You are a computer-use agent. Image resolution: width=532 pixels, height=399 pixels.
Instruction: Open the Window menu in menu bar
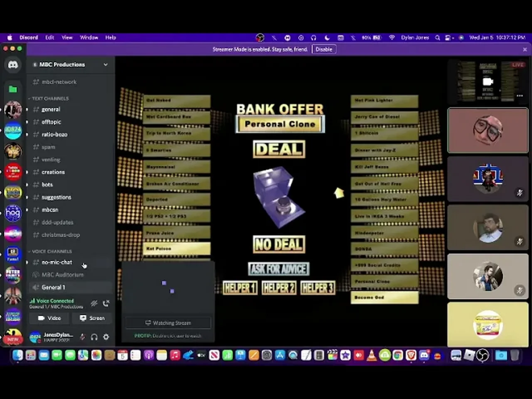pyautogui.click(x=89, y=37)
